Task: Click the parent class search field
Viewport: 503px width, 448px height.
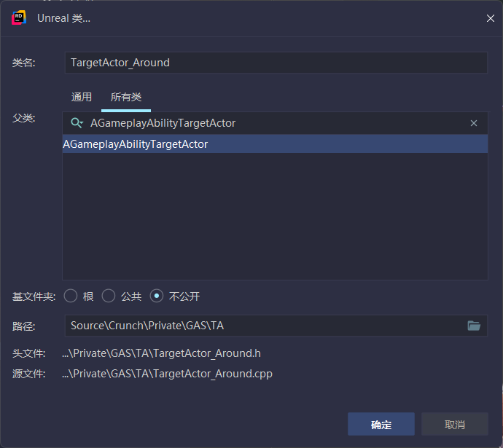Action: (x=276, y=123)
